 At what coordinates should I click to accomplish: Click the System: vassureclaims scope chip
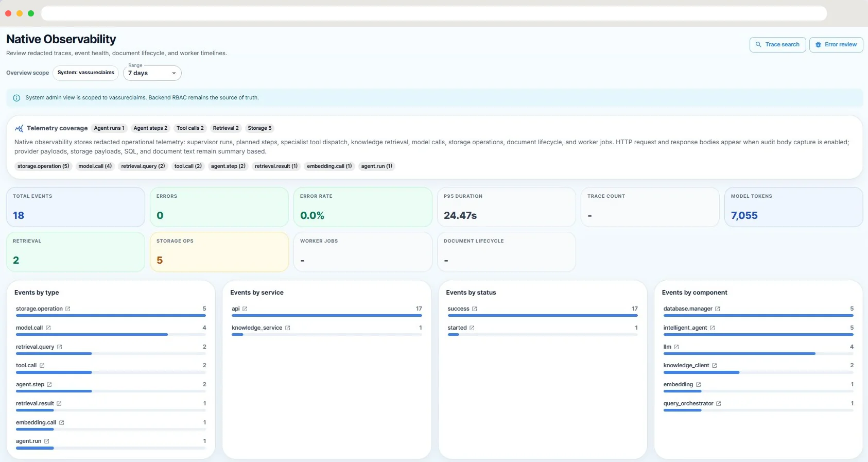[86, 73]
